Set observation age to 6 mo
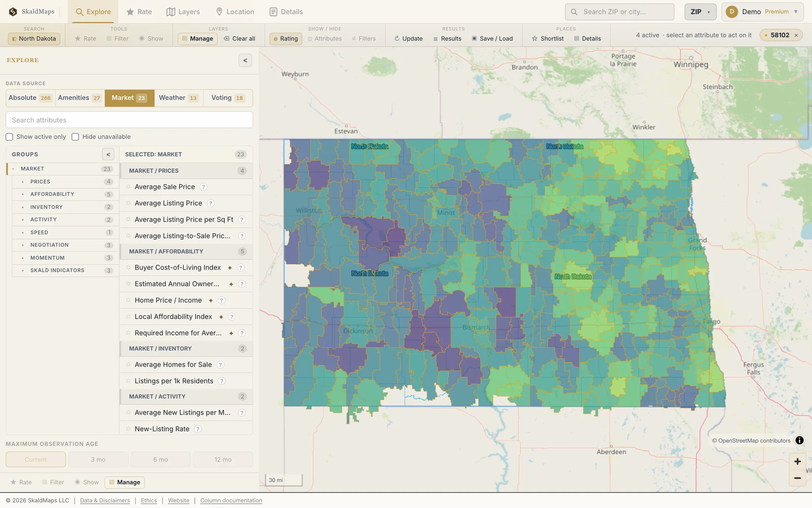This screenshot has width=812, height=508. (x=161, y=460)
